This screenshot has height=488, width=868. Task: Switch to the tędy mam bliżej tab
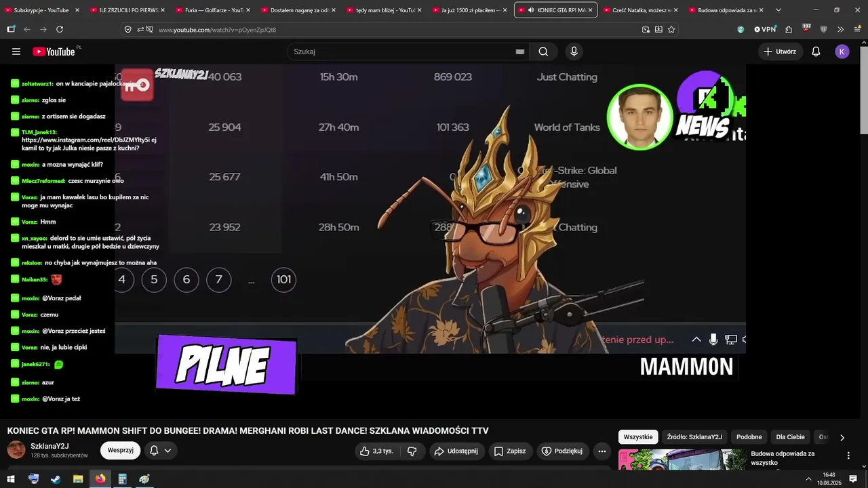coord(384,10)
